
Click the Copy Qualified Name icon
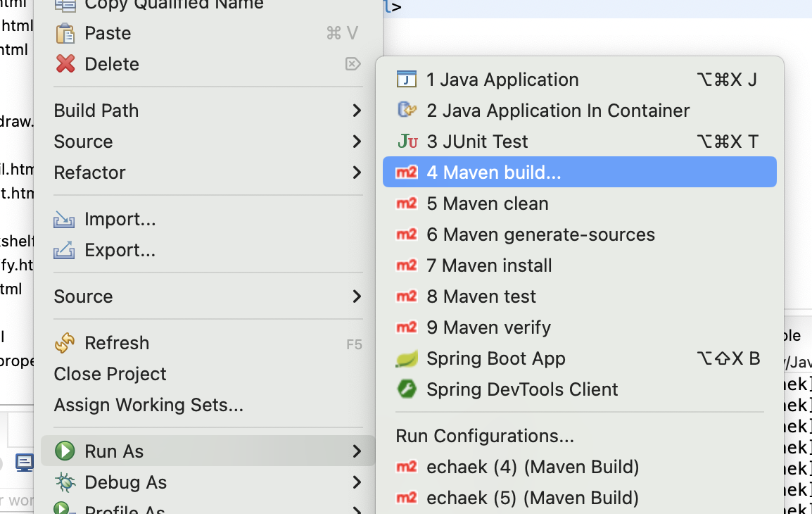point(65,5)
